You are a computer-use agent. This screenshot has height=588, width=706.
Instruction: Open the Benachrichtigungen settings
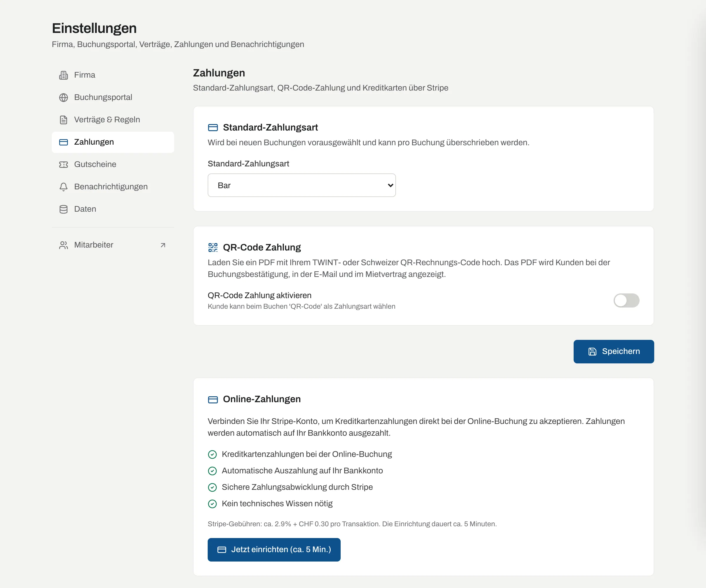pos(113,187)
